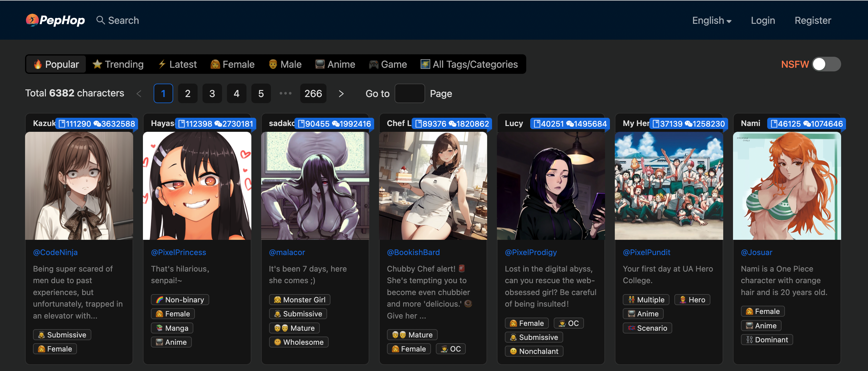
Task: Open the Nami character thumbnail
Action: (786, 186)
